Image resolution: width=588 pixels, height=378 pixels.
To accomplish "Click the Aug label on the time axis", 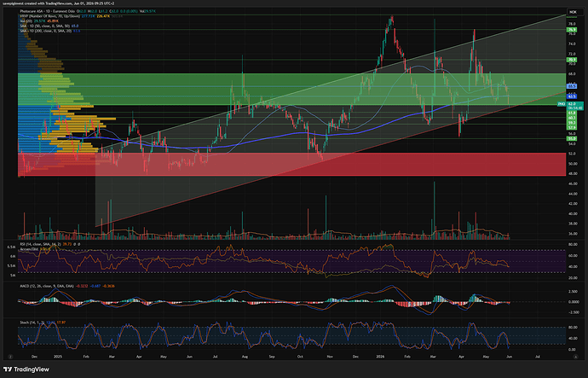I will tap(245, 357).
